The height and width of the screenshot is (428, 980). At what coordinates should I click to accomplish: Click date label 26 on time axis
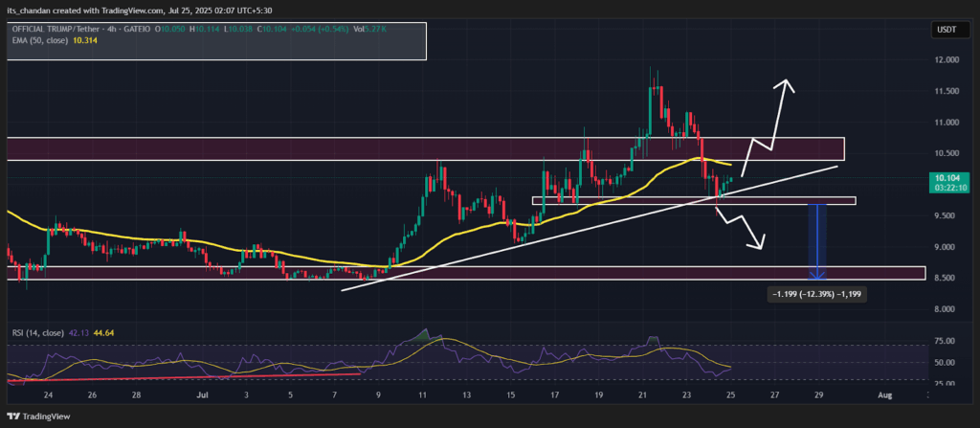coord(92,395)
